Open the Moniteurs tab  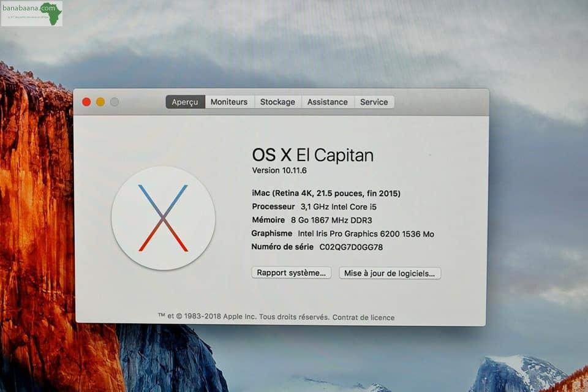click(229, 102)
